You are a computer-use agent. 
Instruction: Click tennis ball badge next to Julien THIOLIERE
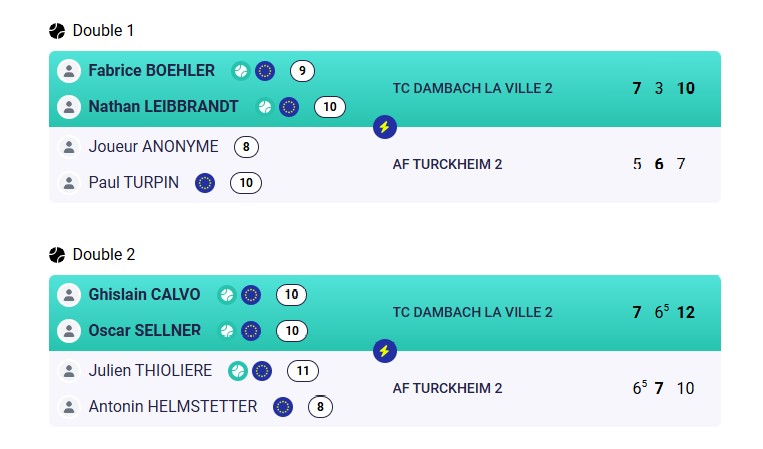click(x=237, y=371)
